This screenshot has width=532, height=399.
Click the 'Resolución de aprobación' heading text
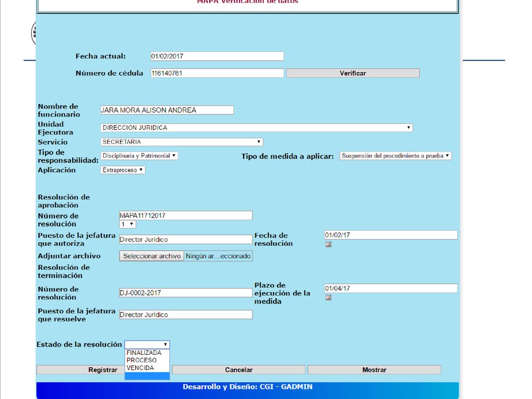click(x=64, y=201)
